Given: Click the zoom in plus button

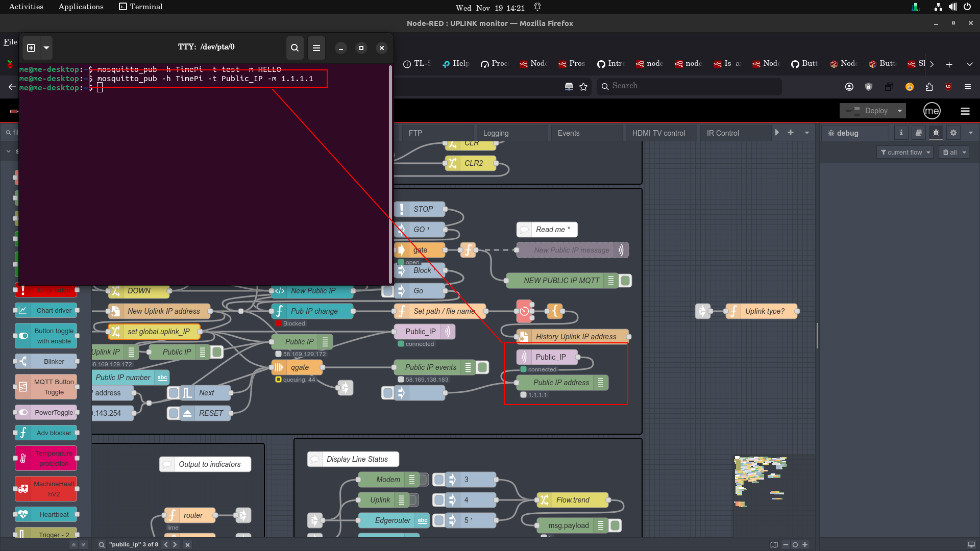Looking at the screenshot, I should click(805, 544).
